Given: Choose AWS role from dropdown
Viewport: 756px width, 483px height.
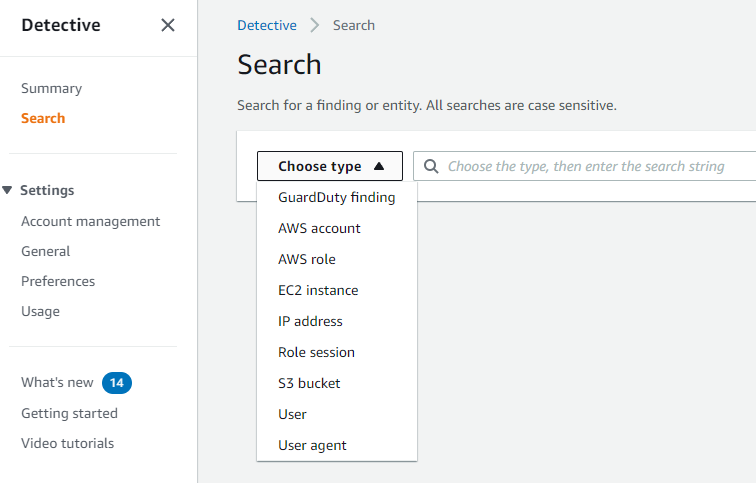Looking at the screenshot, I should [337, 259].
